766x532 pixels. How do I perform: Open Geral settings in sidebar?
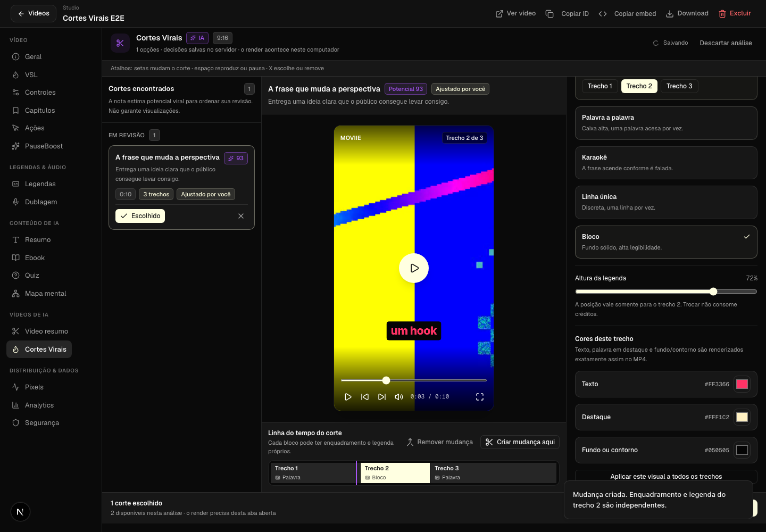[x=33, y=57]
